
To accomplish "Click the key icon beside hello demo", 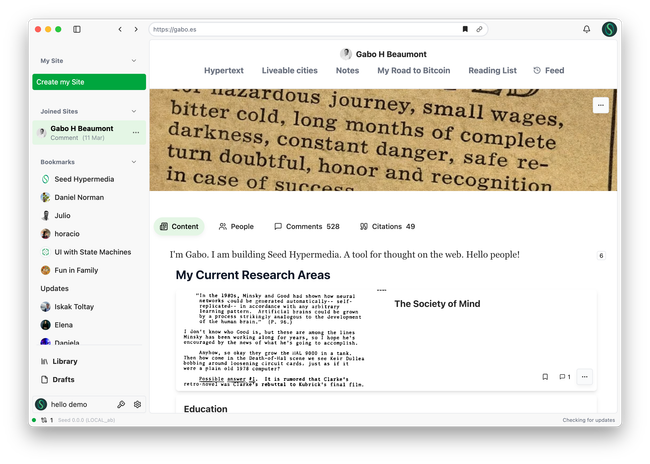I will click(x=121, y=404).
